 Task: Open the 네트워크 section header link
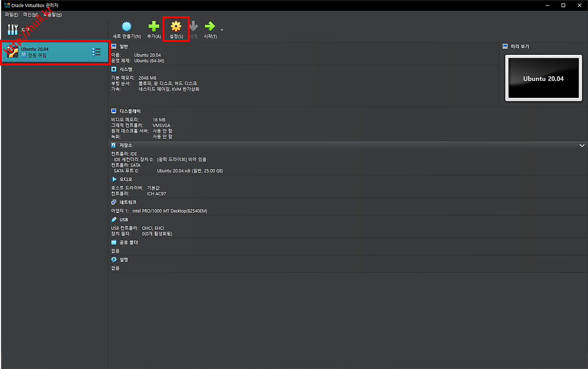[x=128, y=202]
